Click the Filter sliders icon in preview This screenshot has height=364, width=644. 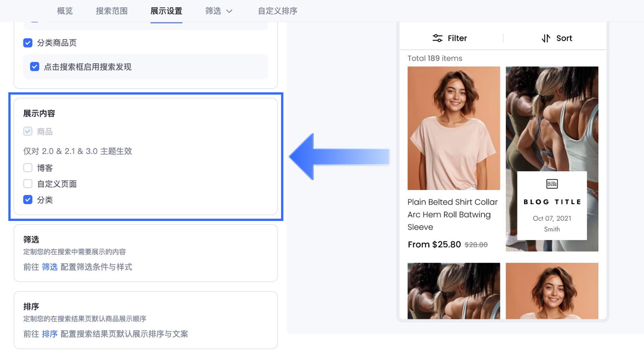[438, 38]
